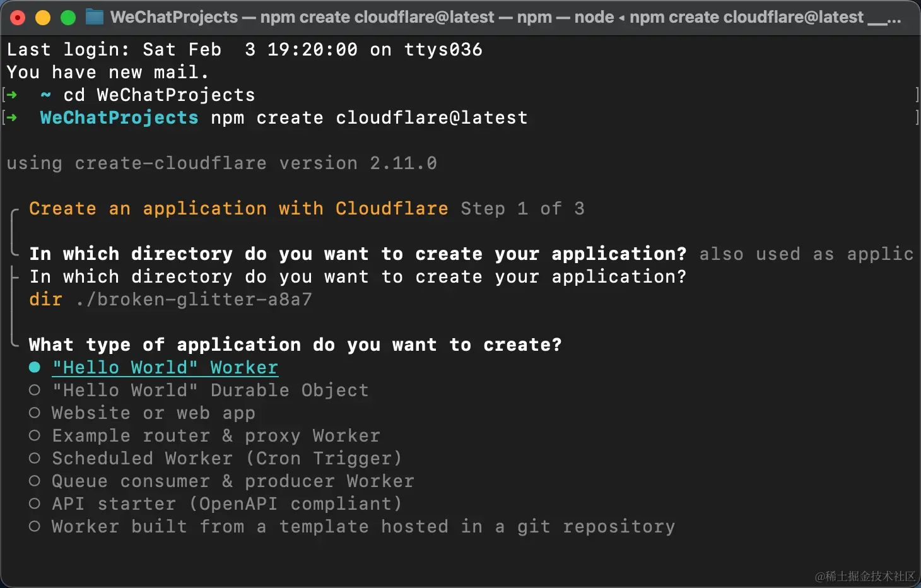Click the 稀土掘金技术社区 watermark
The height and width of the screenshot is (588, 921).
865,576
